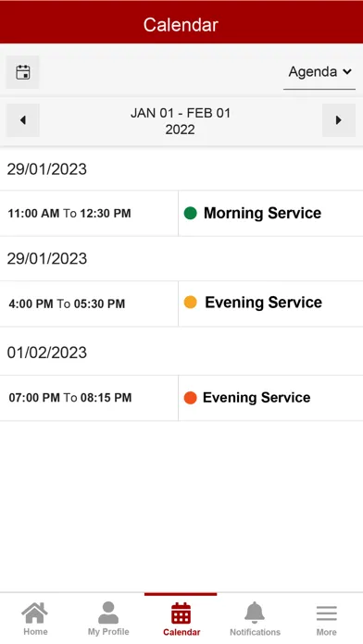Advance to next date range arrow
Screen dimensions: 363x644
click(x=339, y=120)
